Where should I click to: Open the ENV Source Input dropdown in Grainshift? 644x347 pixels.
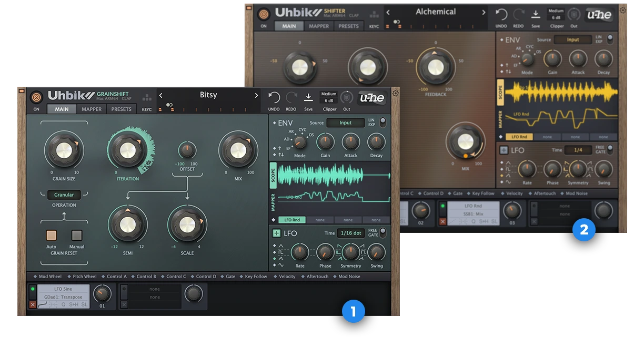(x=345, y=123)
